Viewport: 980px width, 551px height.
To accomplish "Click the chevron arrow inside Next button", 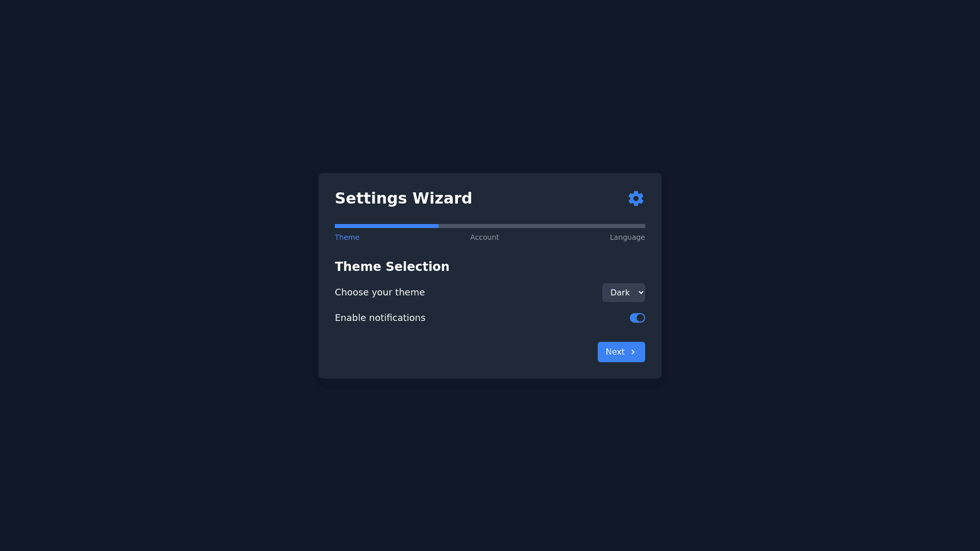I will [x=632, y=352].
